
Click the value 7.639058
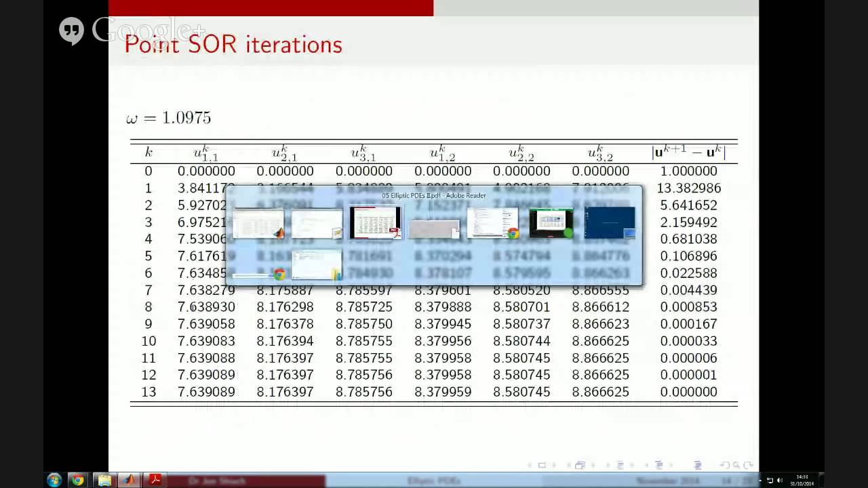click(x=206, y=324)
